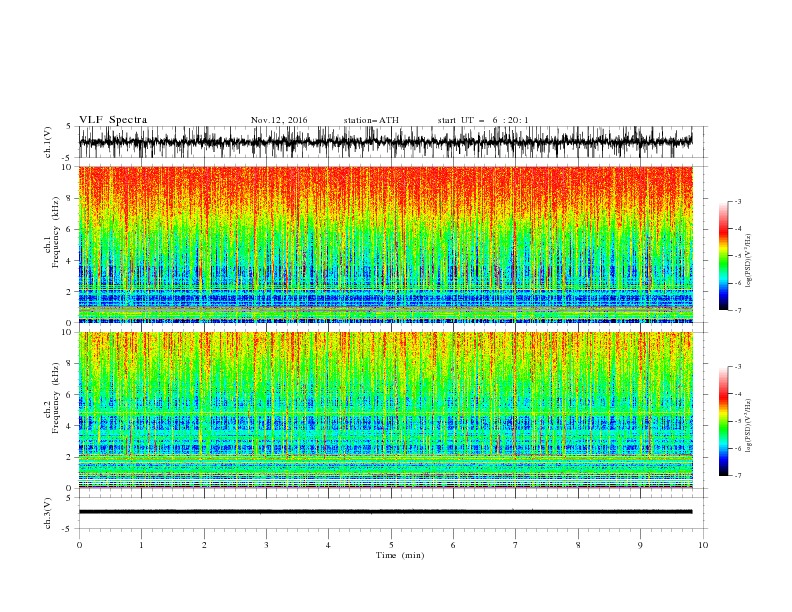Click time axis tick label "0"
This screenshot has width=792, height=612.
click(x=79, y=545)
